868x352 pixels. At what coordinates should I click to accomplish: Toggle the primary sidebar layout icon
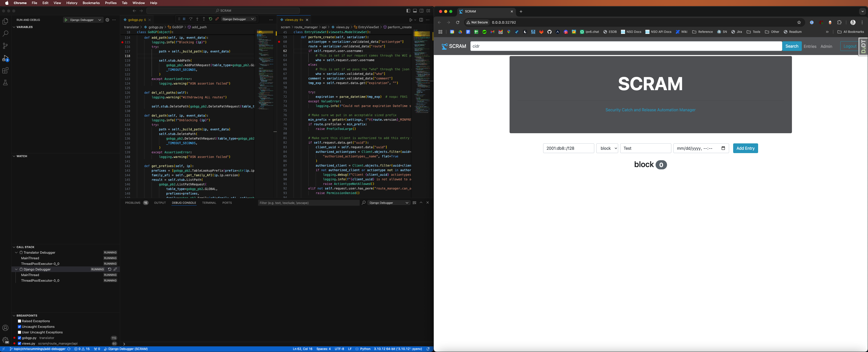tap(408, 11)
